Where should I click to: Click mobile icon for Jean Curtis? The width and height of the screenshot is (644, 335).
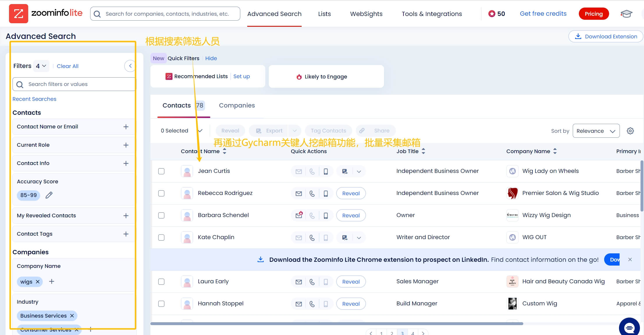click(326, 171)
